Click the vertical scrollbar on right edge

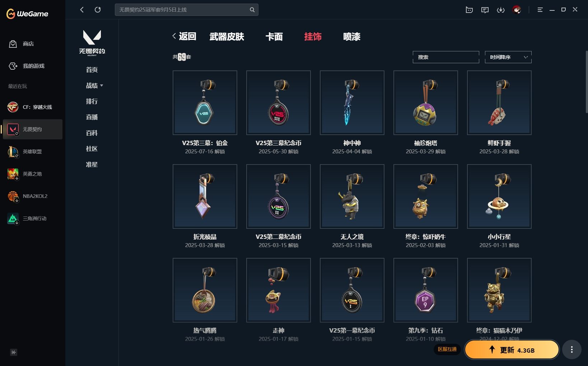(587, 82)
